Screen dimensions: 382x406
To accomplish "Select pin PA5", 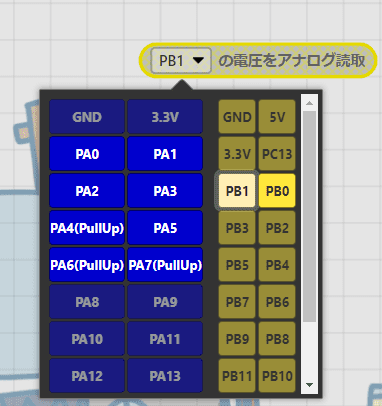I will [x=165, y=228].
